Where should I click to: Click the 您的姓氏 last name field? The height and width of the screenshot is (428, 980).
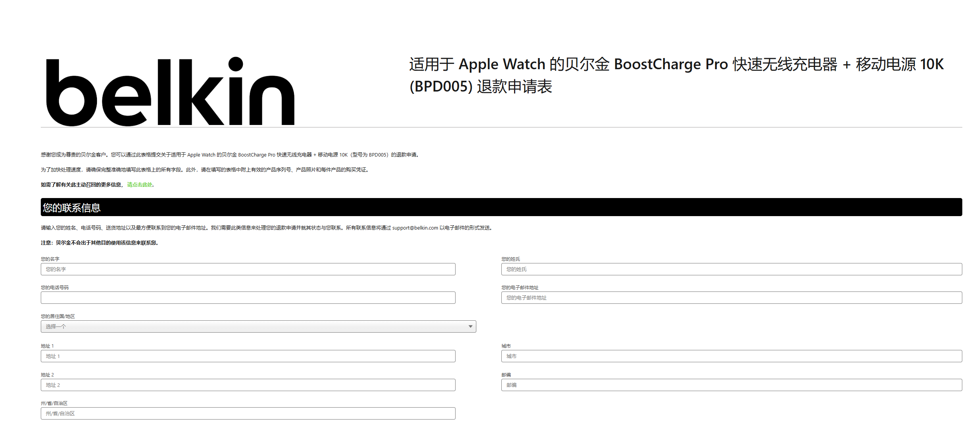tap(731, 269)
